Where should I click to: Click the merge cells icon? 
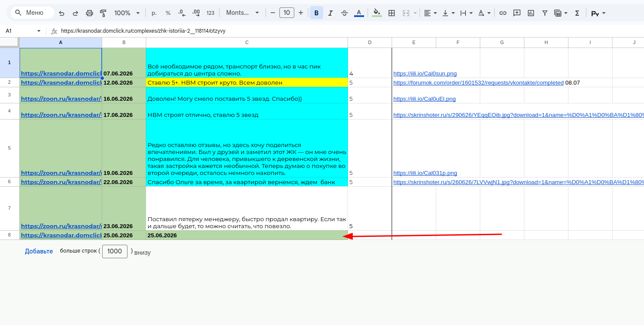(x=406, y=13)
